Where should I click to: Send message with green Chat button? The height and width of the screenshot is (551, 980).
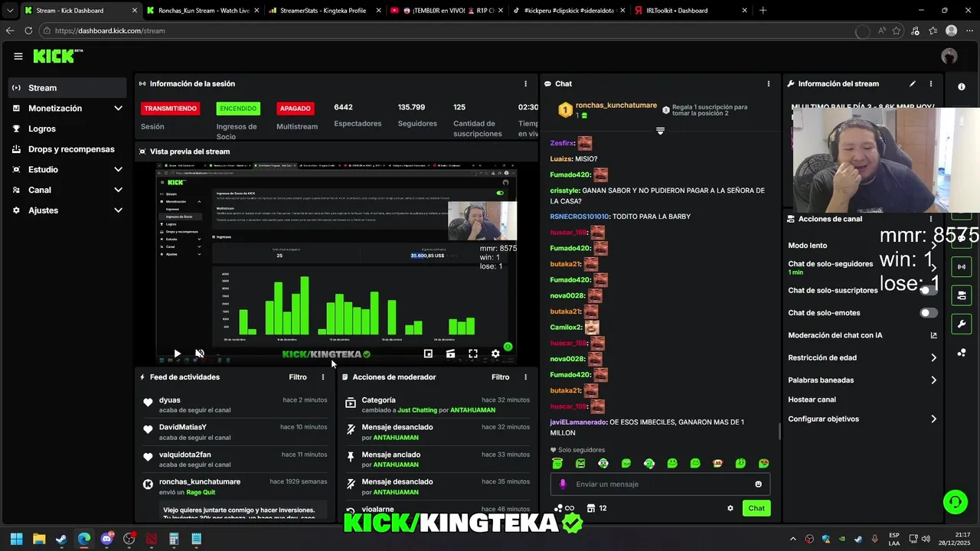(756, 508)
